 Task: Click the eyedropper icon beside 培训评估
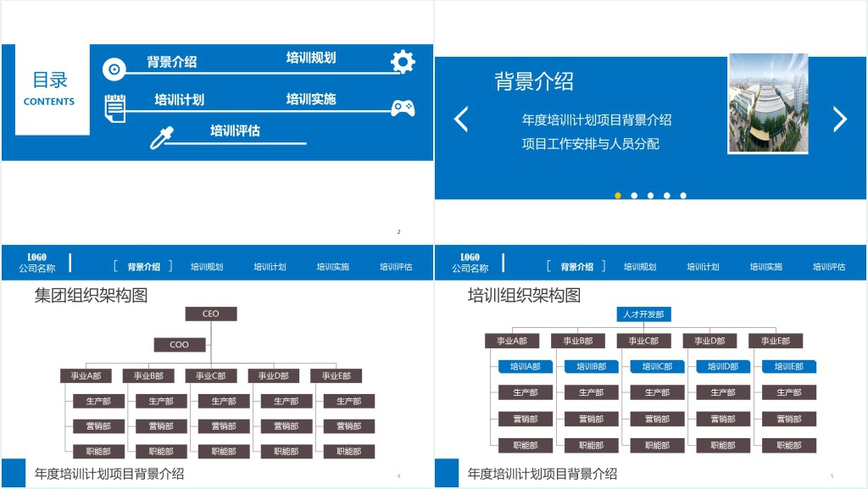pyautogui.click(x=161, y=137)
